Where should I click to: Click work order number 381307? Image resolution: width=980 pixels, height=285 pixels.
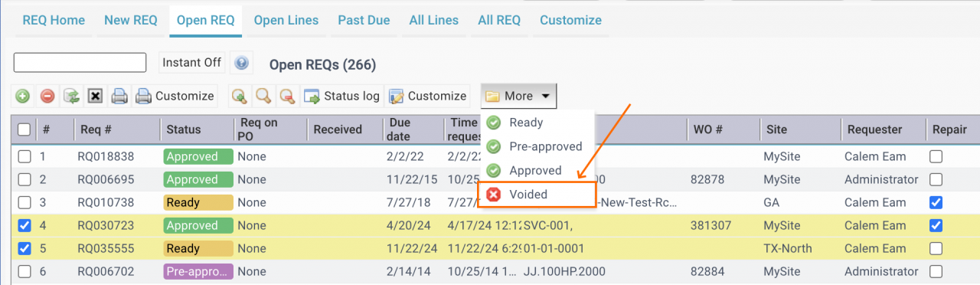[x=710, y=225]
